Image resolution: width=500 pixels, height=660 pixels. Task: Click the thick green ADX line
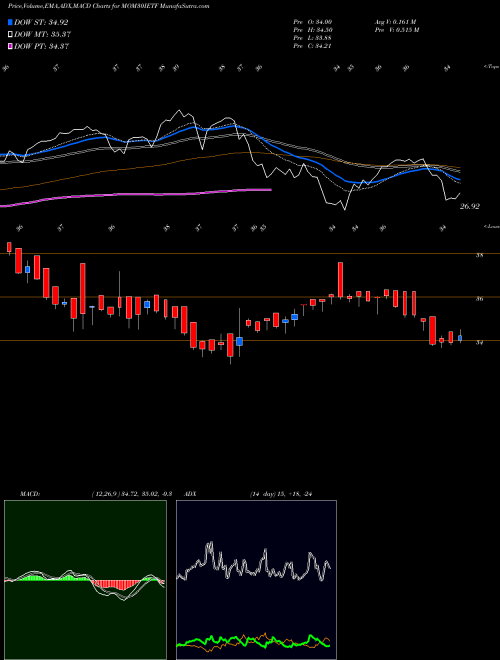(253, 642)
